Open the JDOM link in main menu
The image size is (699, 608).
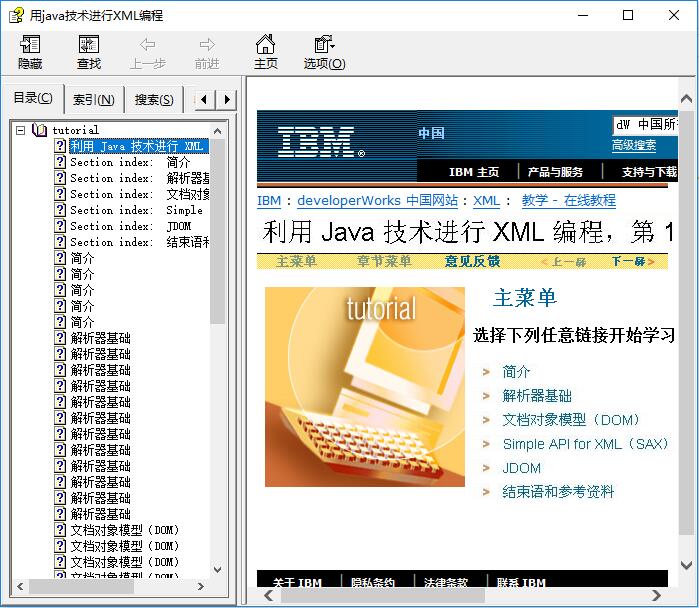pos(522,468)
